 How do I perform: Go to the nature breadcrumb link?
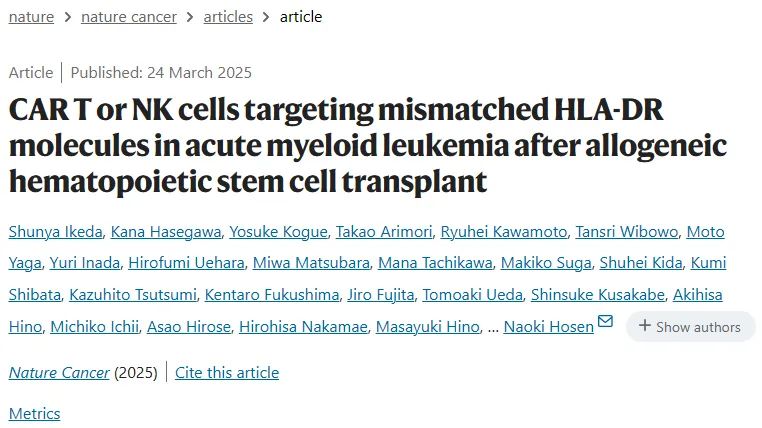[31, 17]
